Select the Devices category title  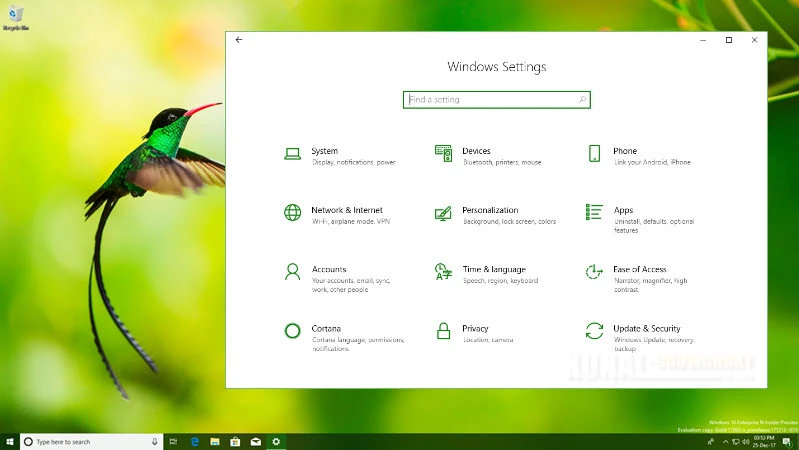[476, 151]
